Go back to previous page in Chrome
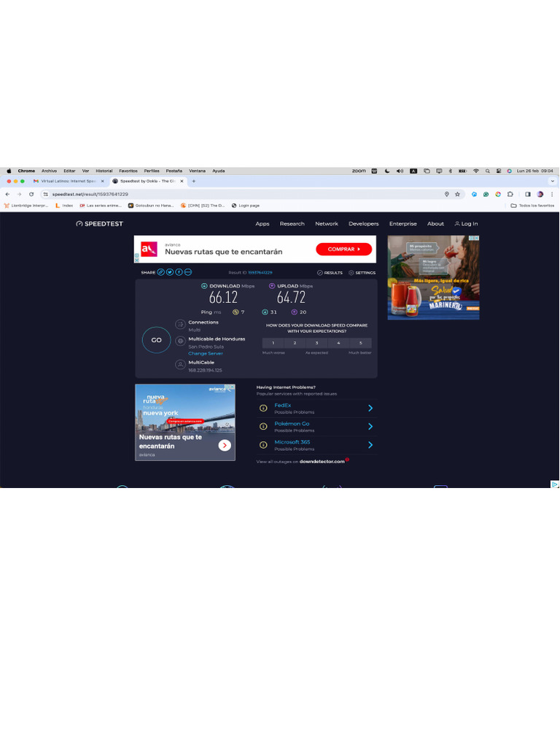Screen dimensions: 560x747 [x=7, y=194]
